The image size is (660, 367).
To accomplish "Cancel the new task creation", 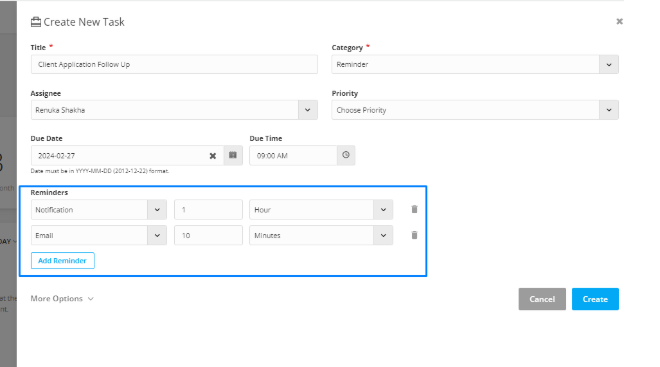I will [x=542, y=299].
